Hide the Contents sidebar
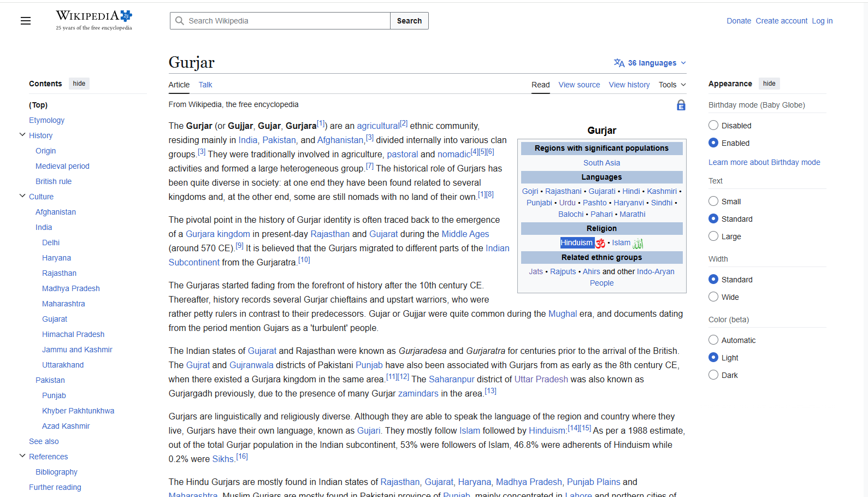The height and width of the screenshot is (497, 868). 79,84
